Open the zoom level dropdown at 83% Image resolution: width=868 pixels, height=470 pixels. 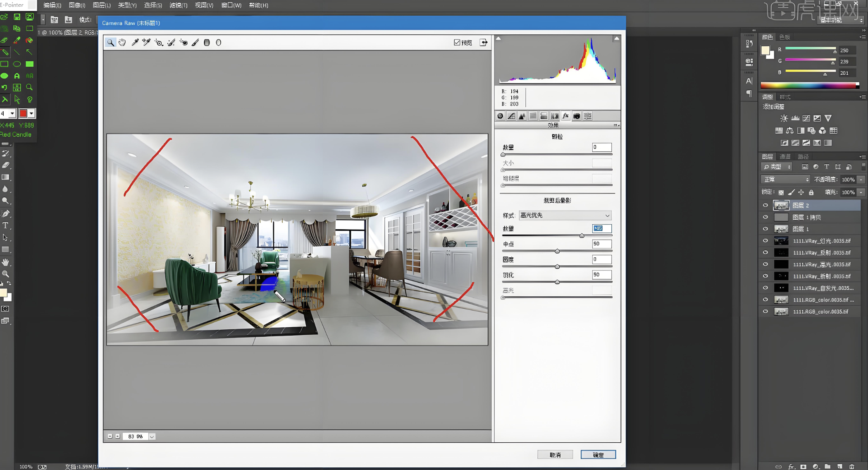152,436
